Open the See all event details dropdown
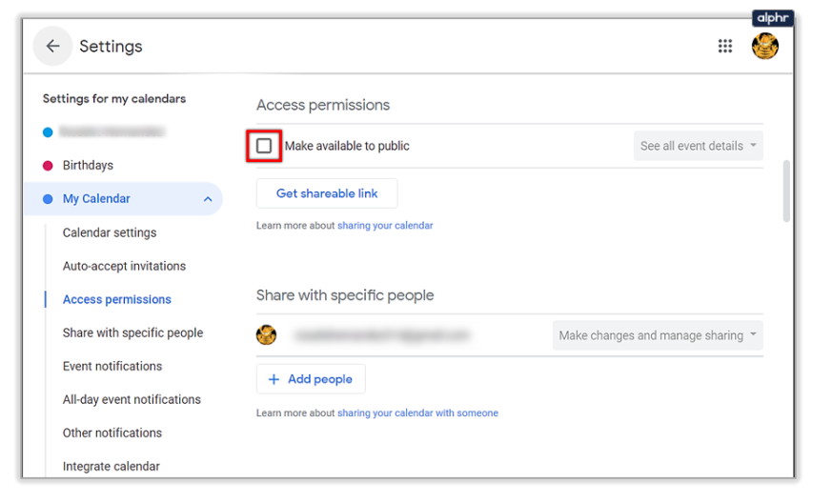 click(699, 146)
